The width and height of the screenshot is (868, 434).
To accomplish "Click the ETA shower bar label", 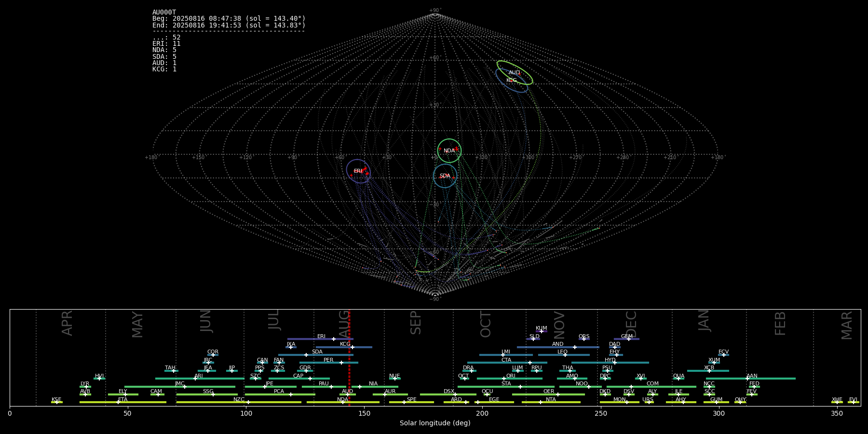I will point(123,400).
